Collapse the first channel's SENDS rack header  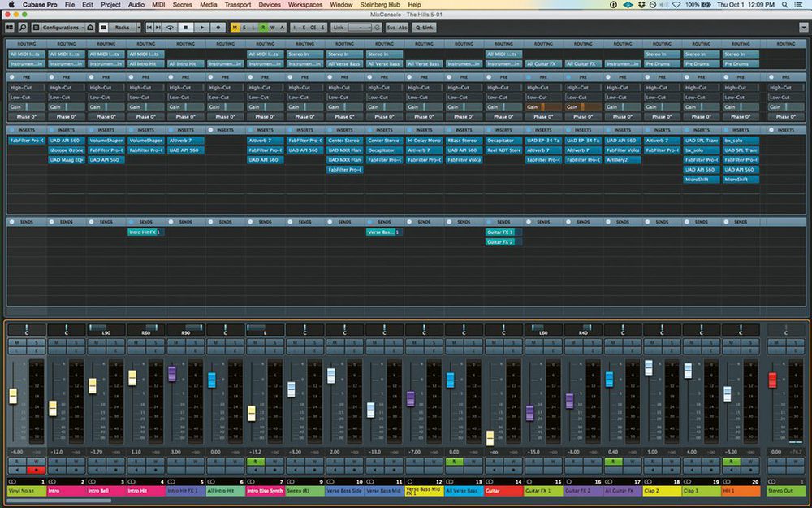27,222
